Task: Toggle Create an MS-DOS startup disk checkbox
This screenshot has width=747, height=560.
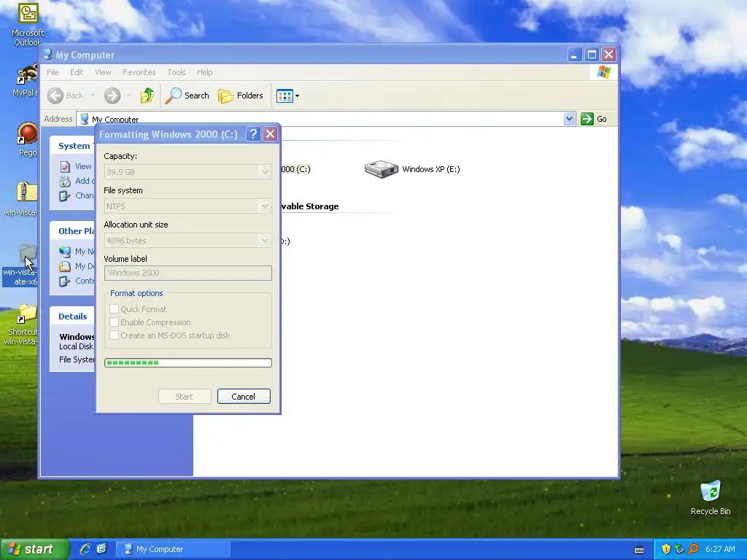Action: (115, 335)
